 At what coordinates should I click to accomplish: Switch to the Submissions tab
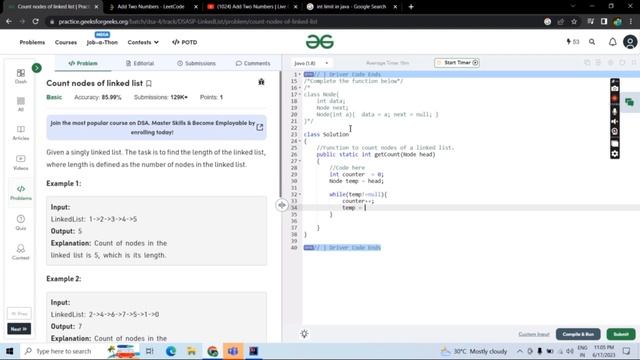pos(196,63)
